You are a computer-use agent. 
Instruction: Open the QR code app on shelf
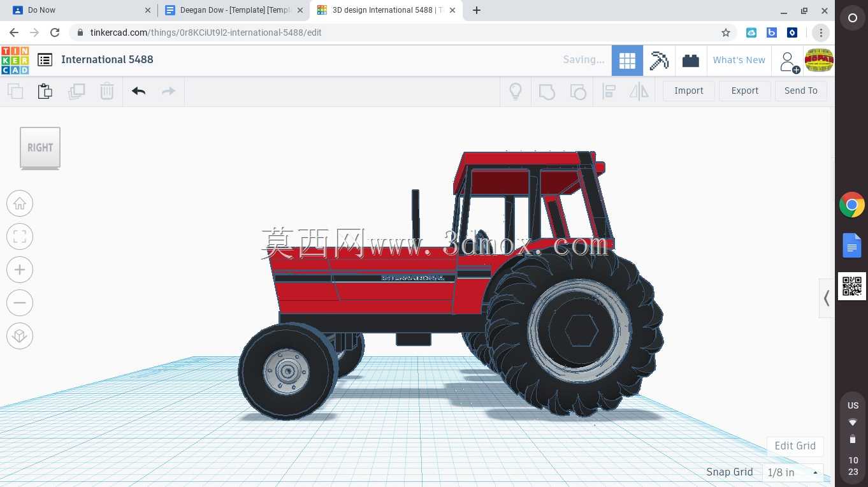point(852,286)
